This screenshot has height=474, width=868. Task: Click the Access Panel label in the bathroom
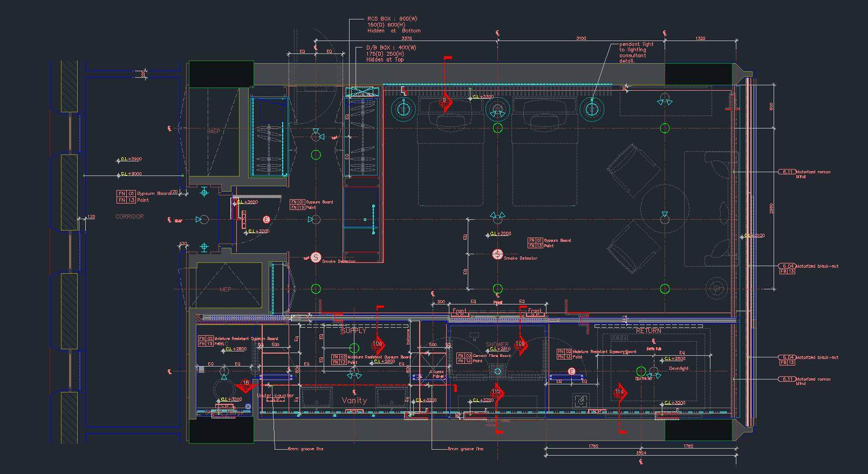[x=438, y=374]
